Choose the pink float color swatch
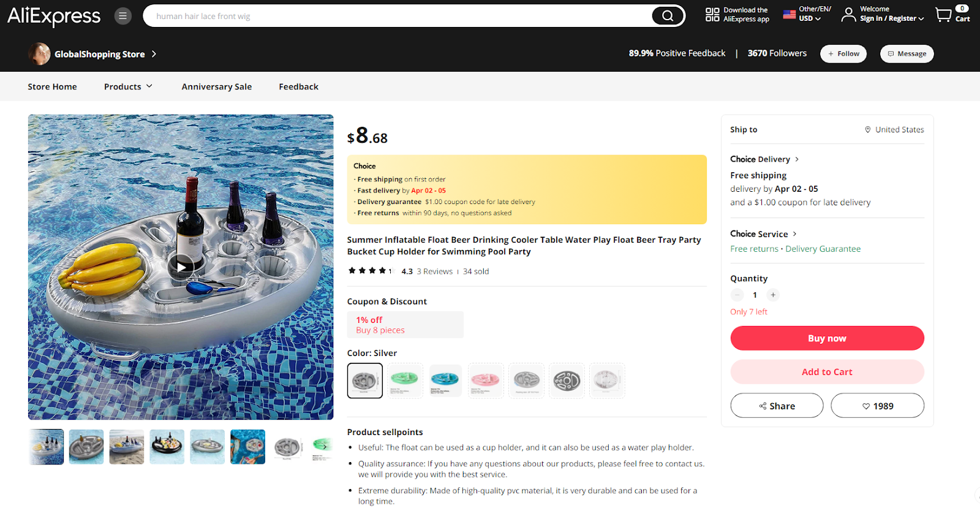This screenshot has width=980, height=508. [486, 381]
